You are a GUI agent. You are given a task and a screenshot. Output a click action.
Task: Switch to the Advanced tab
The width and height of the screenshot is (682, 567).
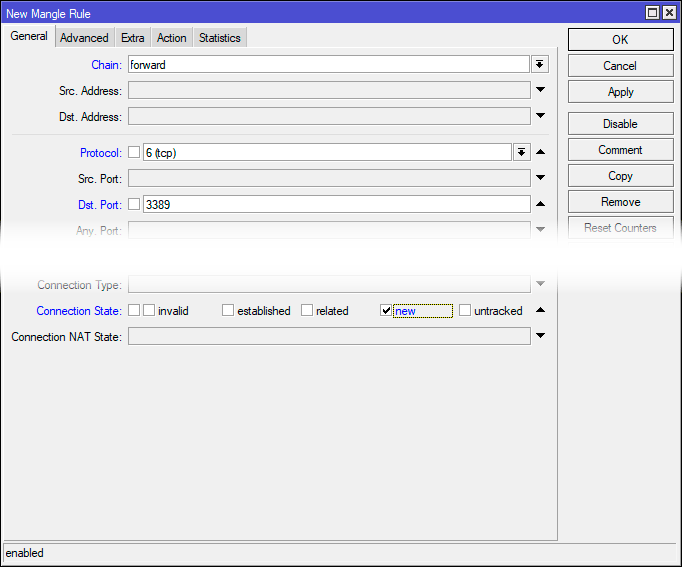tap(84, 38)
